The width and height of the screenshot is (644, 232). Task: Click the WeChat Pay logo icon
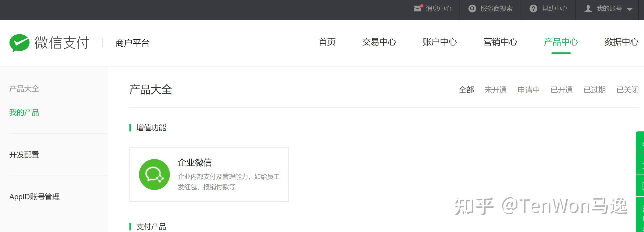[x=19, y=43]
